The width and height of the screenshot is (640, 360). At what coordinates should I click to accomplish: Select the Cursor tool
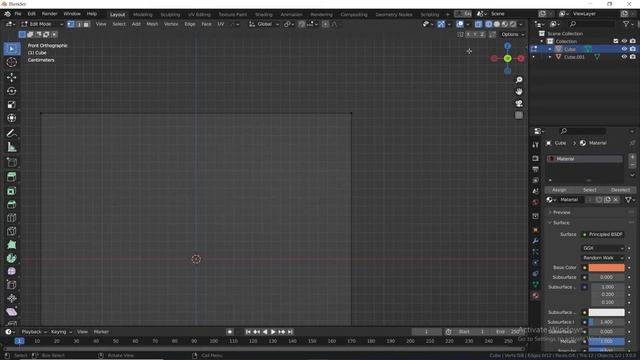tap(11, 62)
